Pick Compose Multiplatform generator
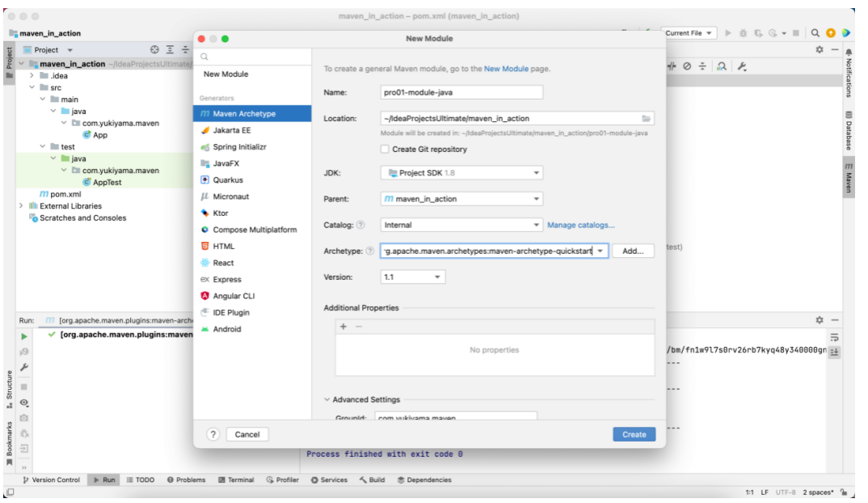Viewport: 868px width, 503px height. pyautogui.click(x=252, y=230)
